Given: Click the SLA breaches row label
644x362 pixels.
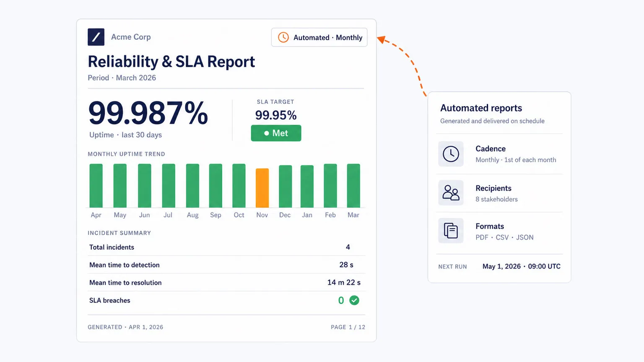Looking at the screenshot, I should click(109, 300).
